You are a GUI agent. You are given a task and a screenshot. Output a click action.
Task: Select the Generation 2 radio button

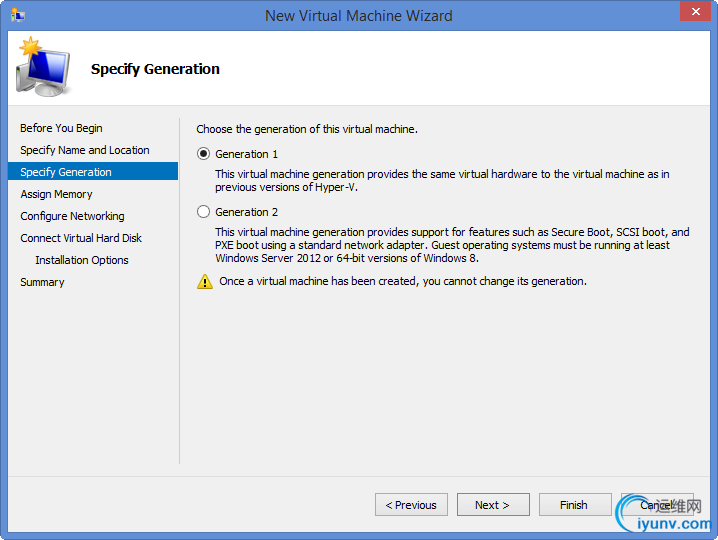point(203,212)
